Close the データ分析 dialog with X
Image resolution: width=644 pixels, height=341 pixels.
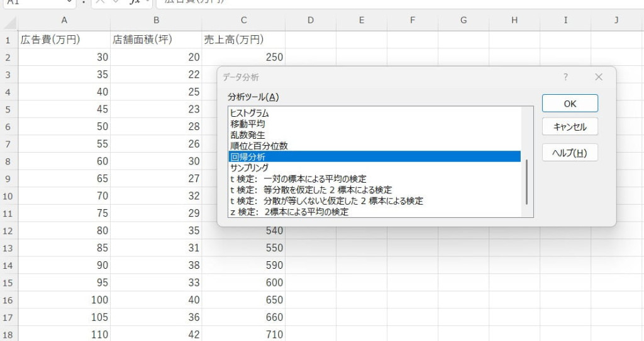click(x=598, y=77)
